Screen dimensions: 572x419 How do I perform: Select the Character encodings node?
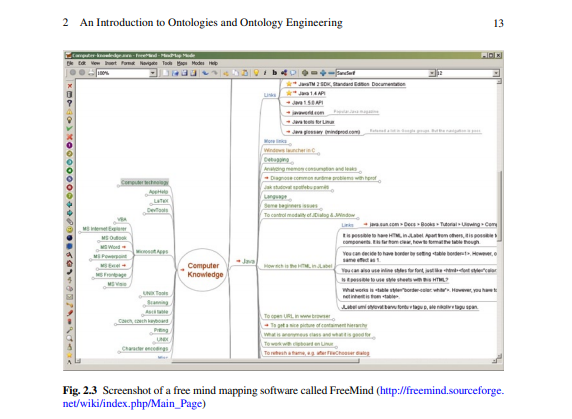click(x=145, y=349)
